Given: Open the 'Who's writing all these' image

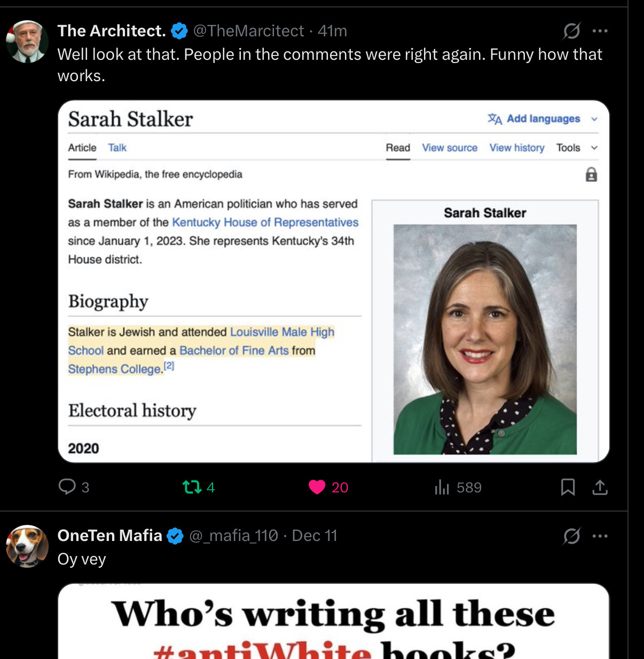Looking at the screenshot, I should [333, 622].
